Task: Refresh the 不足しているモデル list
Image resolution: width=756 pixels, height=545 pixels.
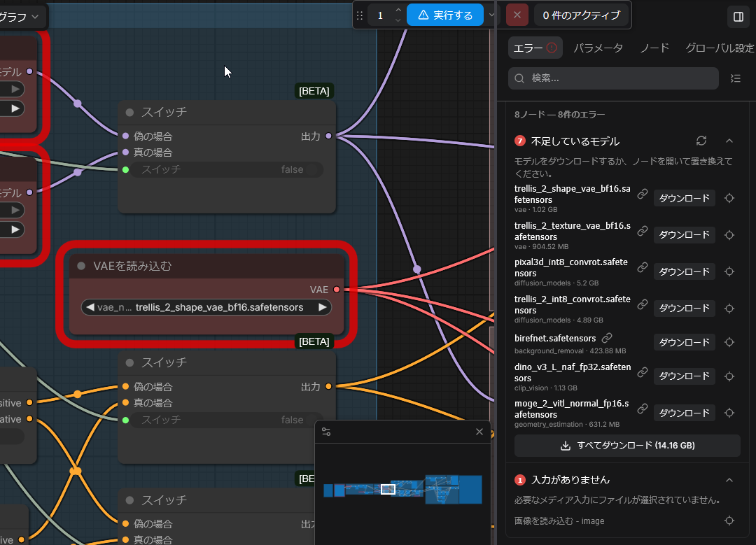Action: [x=701, y=141]
